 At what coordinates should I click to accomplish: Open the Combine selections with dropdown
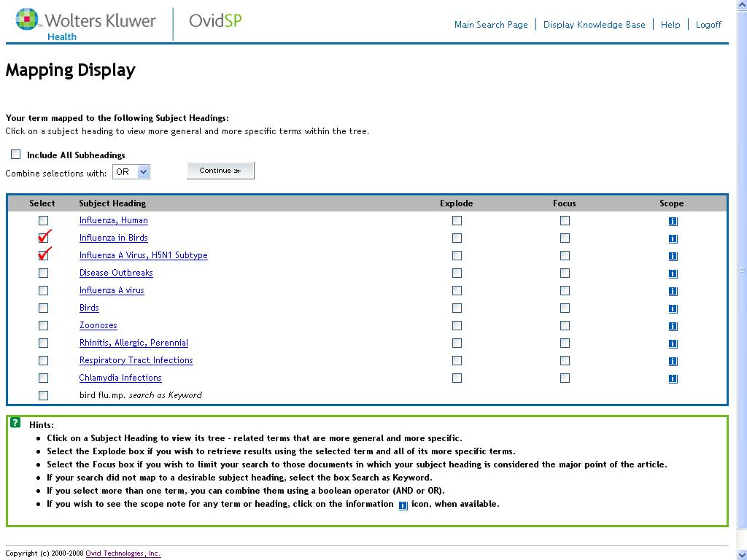click(131, 172)
